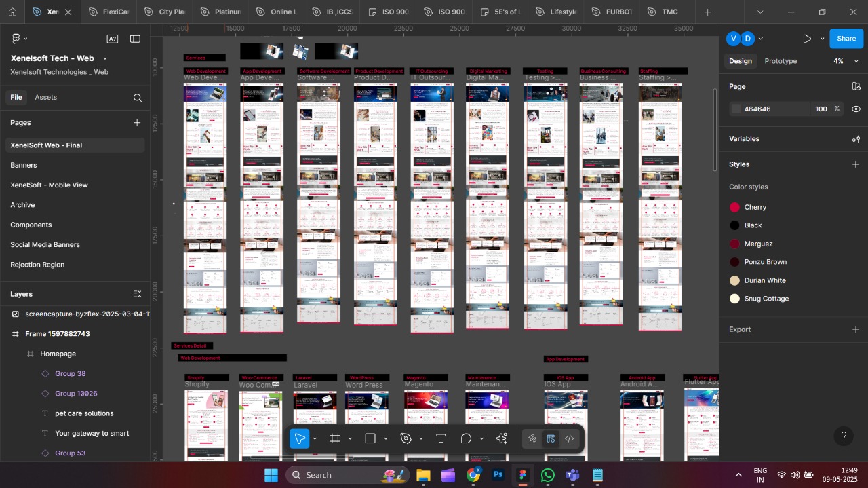This screenshot has height=488, width=868.
Task: Expand the Frame tool options arrow
Action: pyautogui.click(x=350, y=438)
